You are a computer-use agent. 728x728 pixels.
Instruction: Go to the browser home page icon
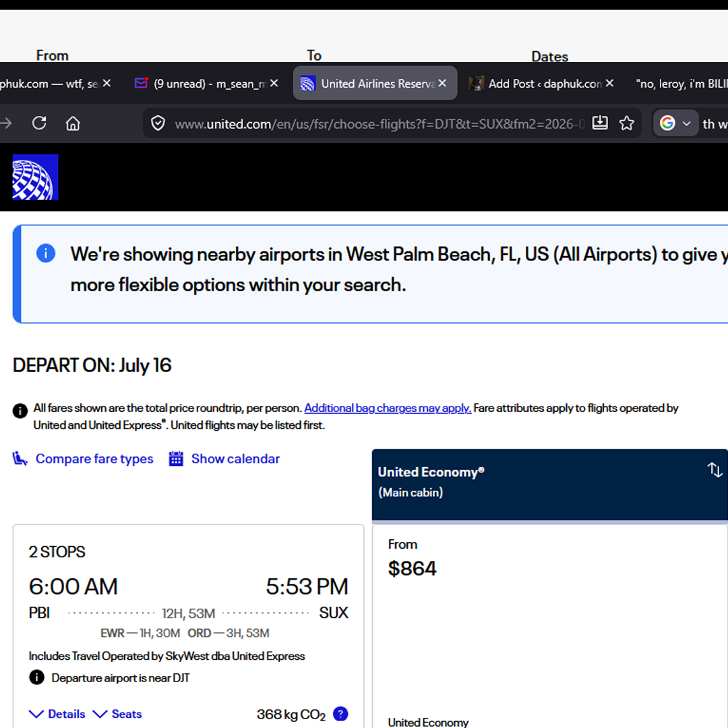point(73,123)
